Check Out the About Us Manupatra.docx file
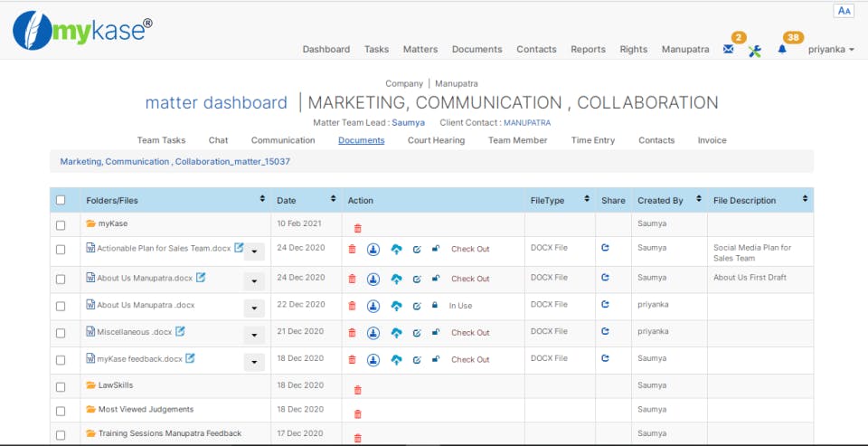 [470, 279]
